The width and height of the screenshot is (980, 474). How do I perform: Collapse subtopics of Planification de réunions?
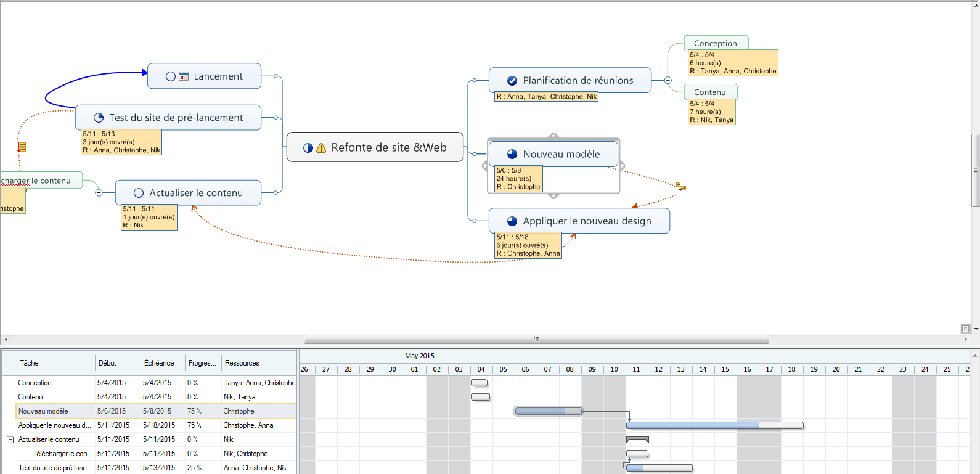668,80
